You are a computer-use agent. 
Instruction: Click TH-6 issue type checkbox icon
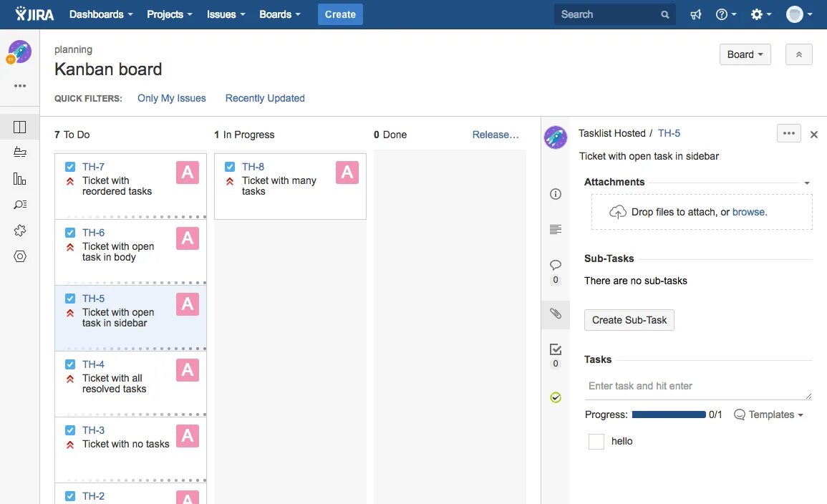[70, 233]
